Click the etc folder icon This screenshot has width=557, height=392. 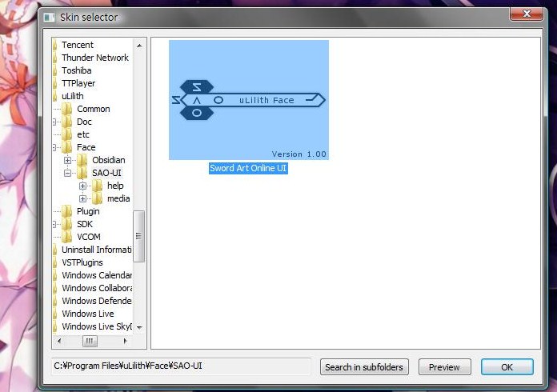tap(66, 134)
